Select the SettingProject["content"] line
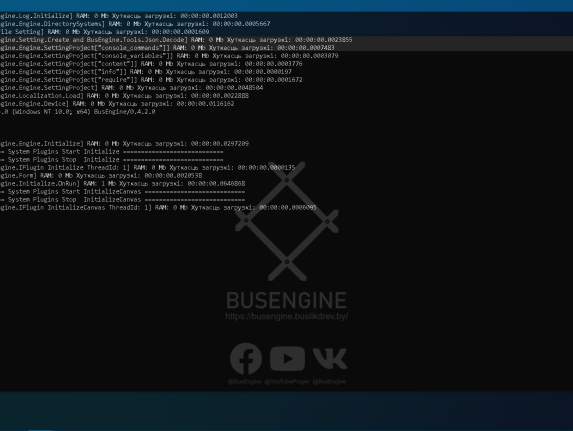 pyautogui.click(x=151, y=64)
